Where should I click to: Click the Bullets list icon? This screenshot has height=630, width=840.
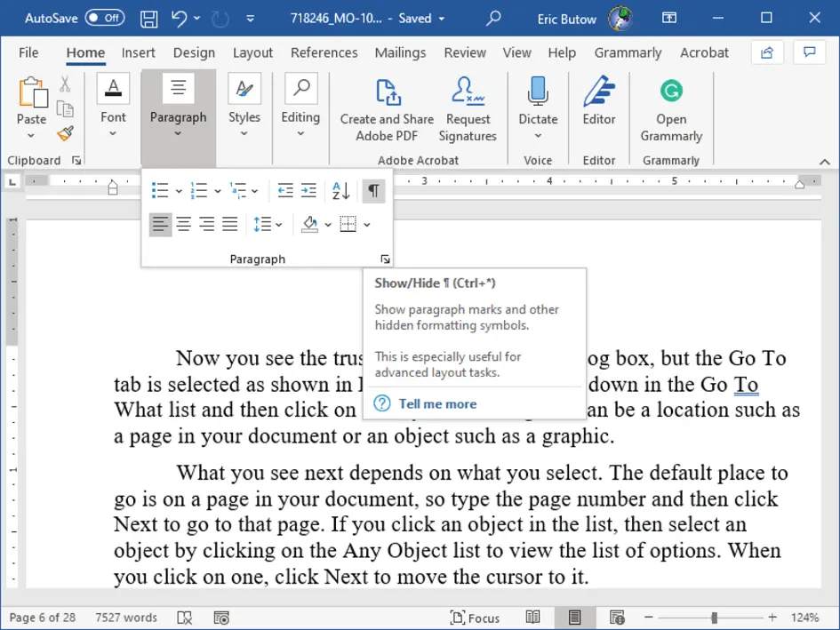point(160,190)
